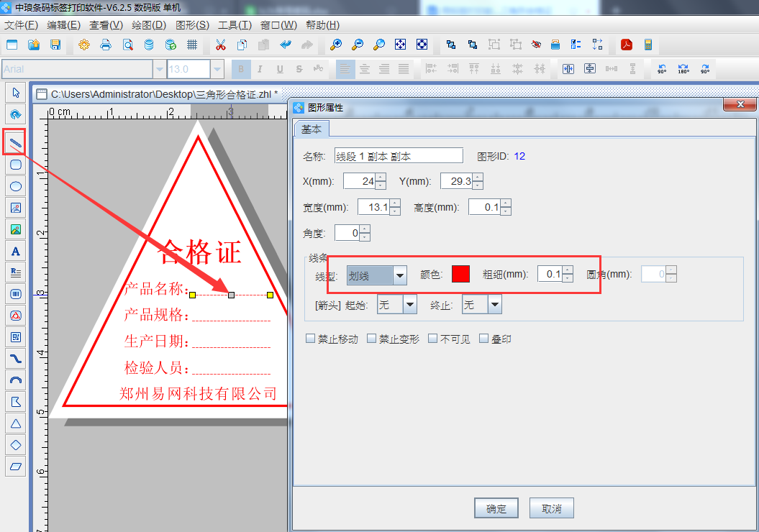Open the 工具(T) menu
759x532 pixels.
click(235, 24)
